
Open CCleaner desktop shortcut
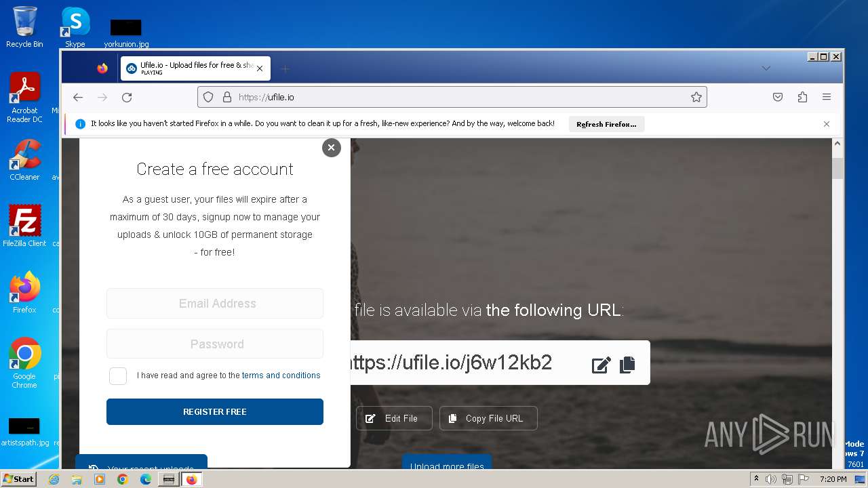[x=24, y=160]
